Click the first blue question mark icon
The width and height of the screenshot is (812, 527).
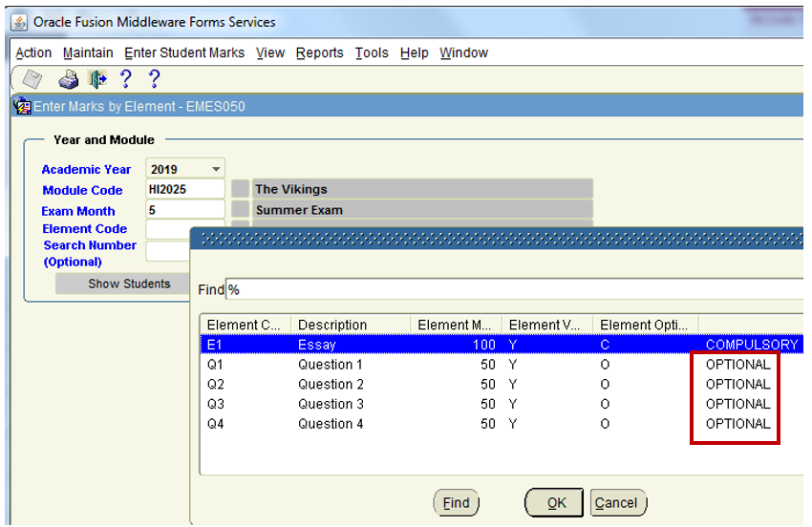click(125, 80)
